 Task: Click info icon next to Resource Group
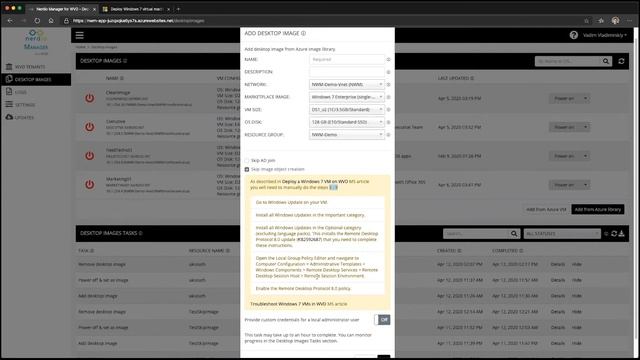(388, 135)
